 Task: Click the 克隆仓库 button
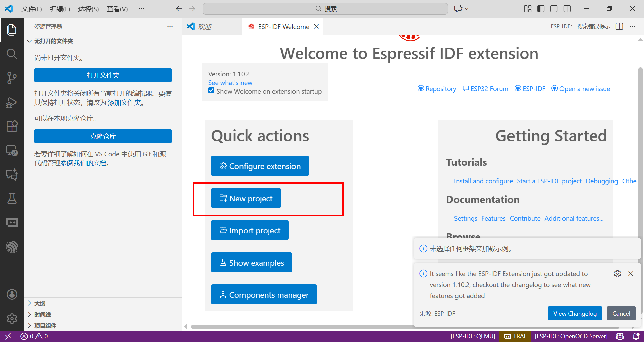(103, 136)
